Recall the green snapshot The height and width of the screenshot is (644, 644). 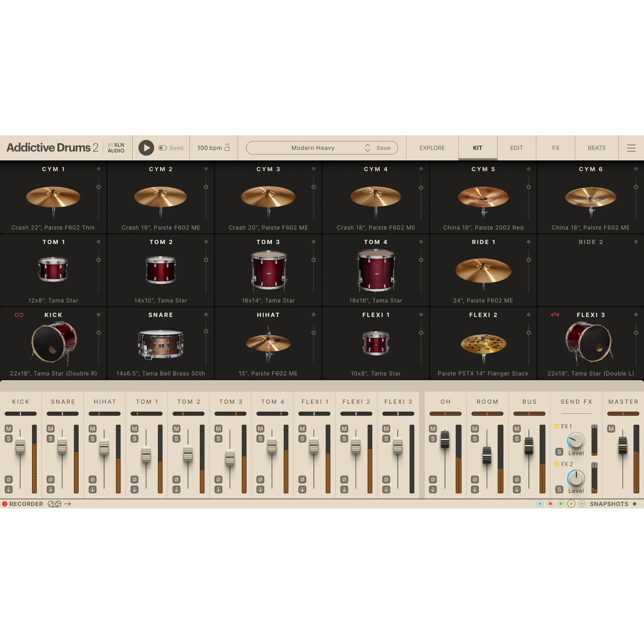[561, 504]
